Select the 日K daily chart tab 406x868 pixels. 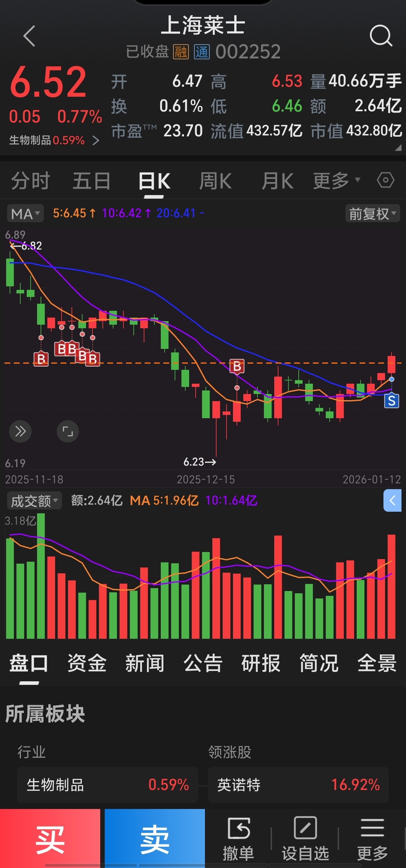(154, 181)
